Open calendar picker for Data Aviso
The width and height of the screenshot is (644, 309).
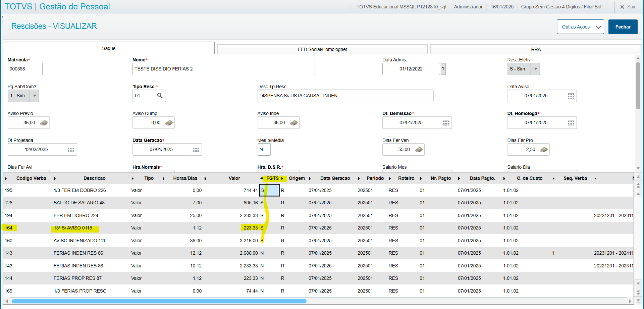571,96
